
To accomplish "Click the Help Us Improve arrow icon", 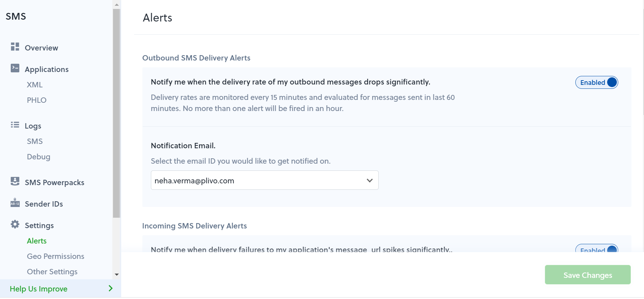I will click(x=110, y=288).
